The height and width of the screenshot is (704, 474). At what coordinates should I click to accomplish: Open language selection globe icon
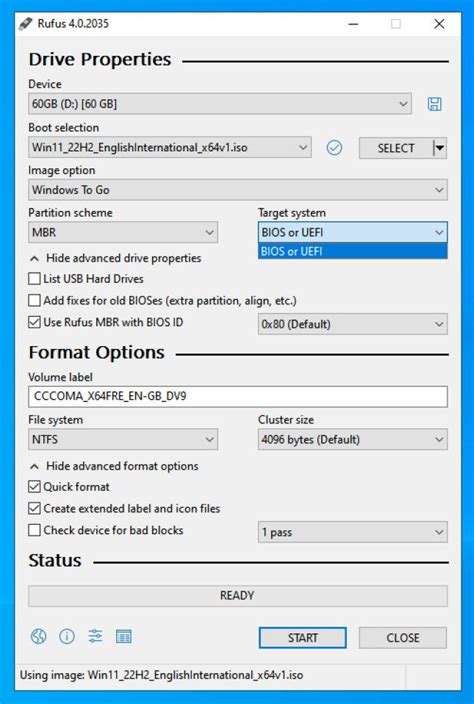pyautogui.click(x=39, y=636)
